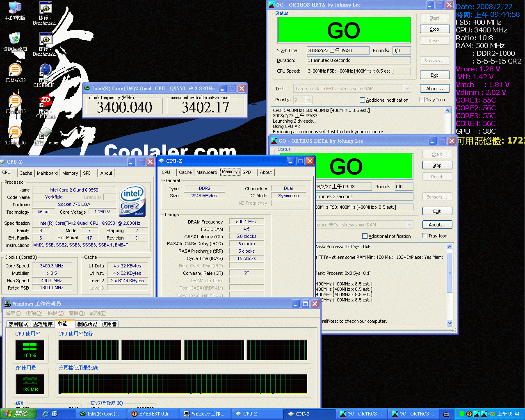Click DRAM Frequency value 500.1 MHz
The height and width of the screenshot is (420, 525).
pos(247,221)
